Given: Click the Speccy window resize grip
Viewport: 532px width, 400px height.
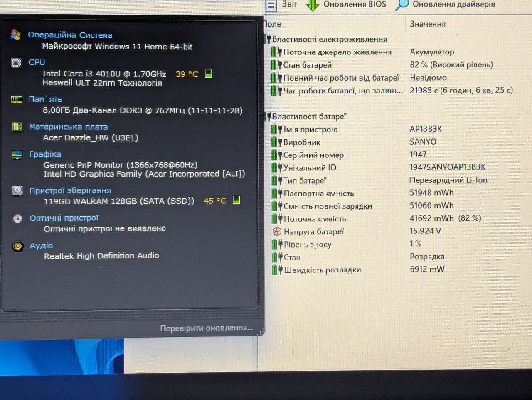Looking at the screenshot, I should point(260,332).
